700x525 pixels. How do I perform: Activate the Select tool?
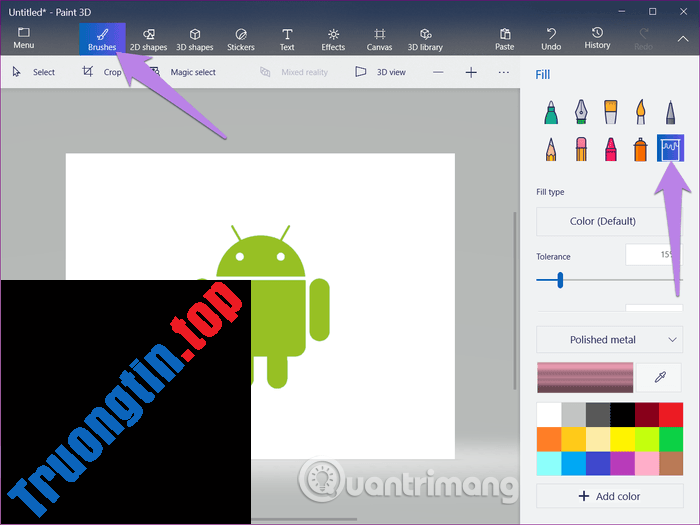pyautogui.click(x=33, y=72)
